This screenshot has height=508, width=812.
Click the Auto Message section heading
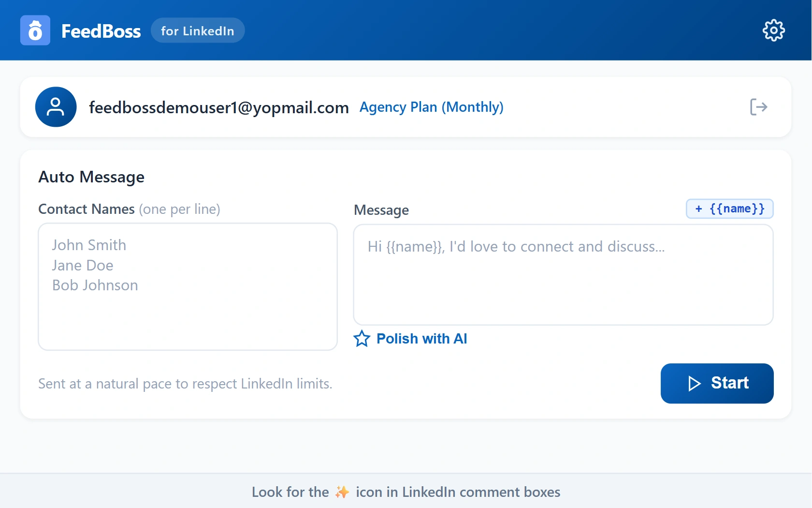[x=91, y=177]
